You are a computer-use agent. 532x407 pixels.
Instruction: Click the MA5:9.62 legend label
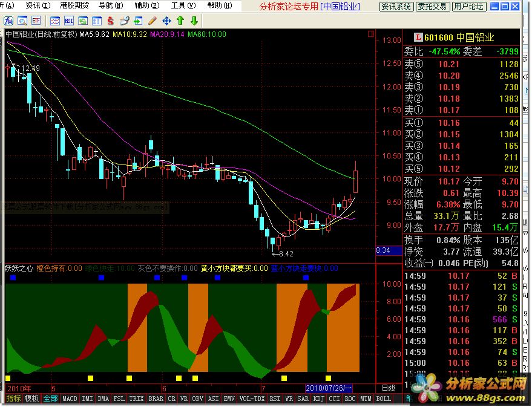pos(94,34)
